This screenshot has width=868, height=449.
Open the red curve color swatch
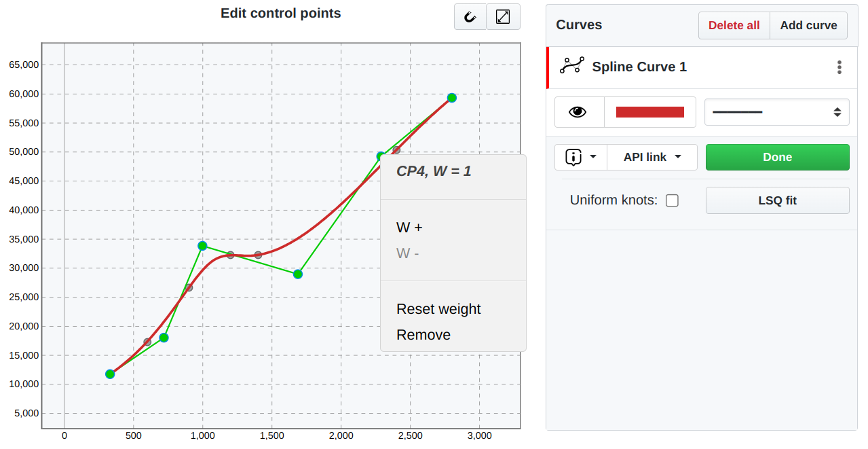649,111
